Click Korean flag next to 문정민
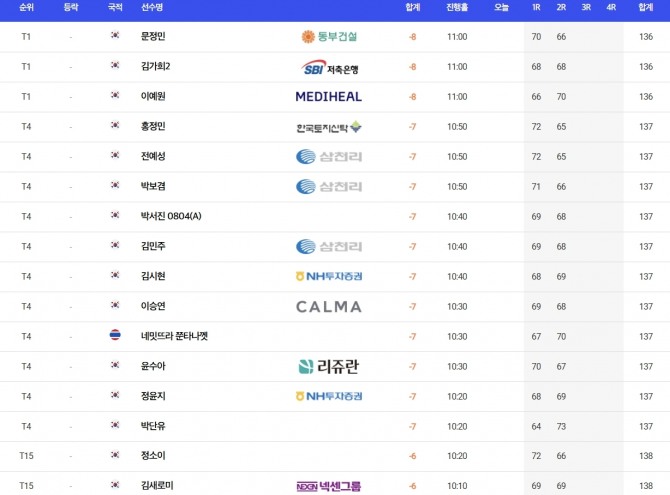Viewport: 670px width, 495px height. 115,37
